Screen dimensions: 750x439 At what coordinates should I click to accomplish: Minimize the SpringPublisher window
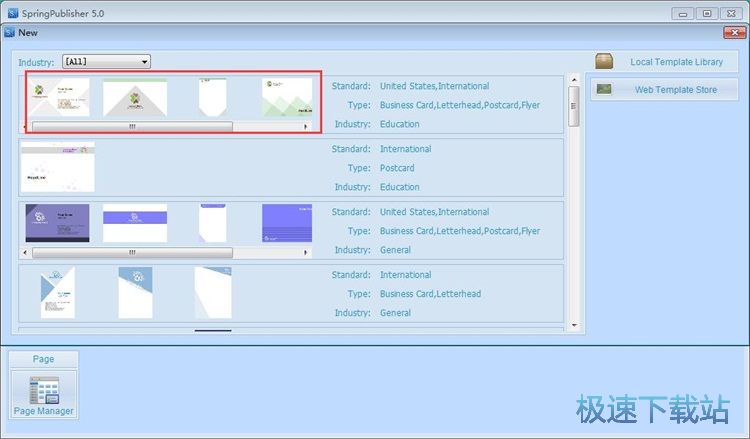(x=683, y=13)
